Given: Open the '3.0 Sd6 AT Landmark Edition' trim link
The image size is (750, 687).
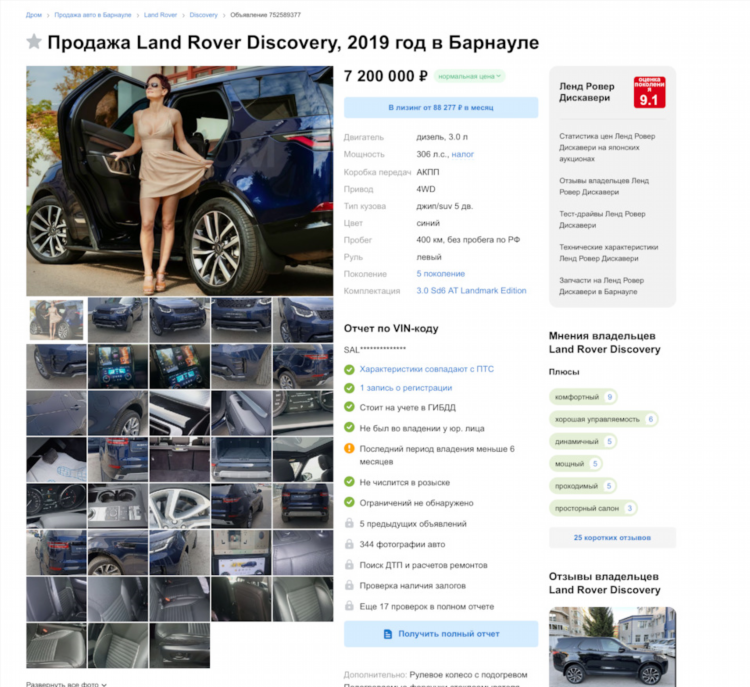Looking at the screenshot, I should pyautogui.click(x=471, y=290).
